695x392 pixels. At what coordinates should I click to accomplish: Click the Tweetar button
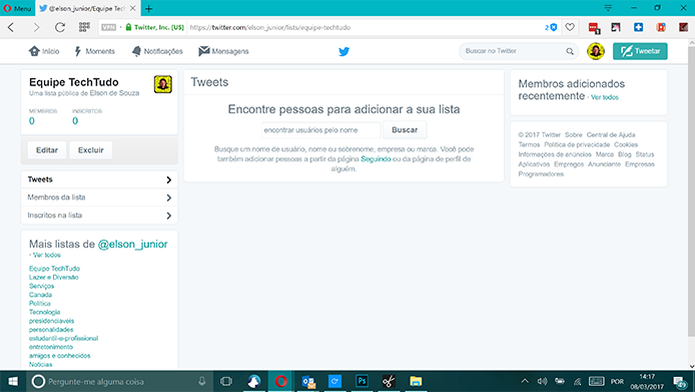[640, 51]
